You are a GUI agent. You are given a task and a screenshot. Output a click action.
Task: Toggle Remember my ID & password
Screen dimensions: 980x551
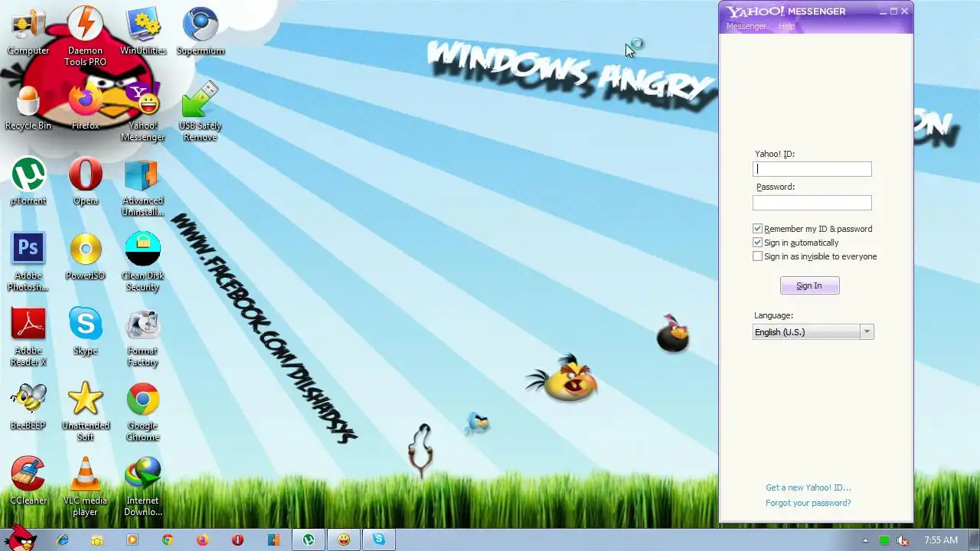[757, 229]
